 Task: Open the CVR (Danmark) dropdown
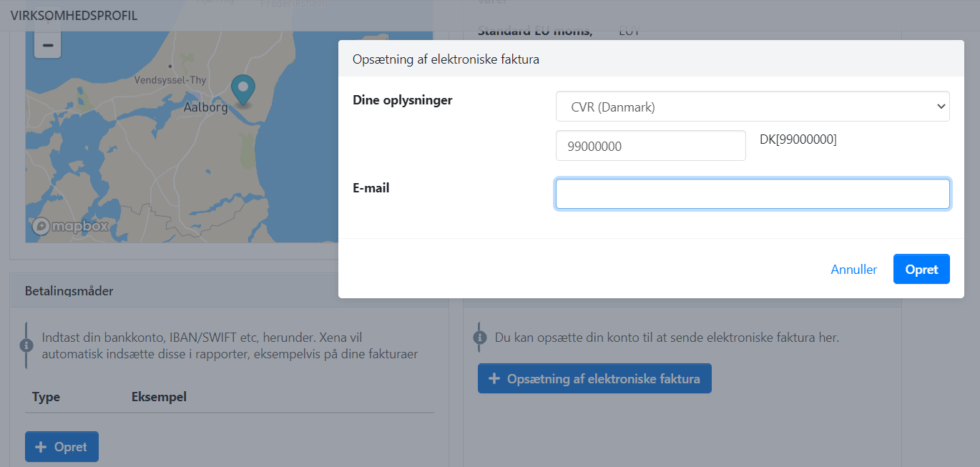753,107
